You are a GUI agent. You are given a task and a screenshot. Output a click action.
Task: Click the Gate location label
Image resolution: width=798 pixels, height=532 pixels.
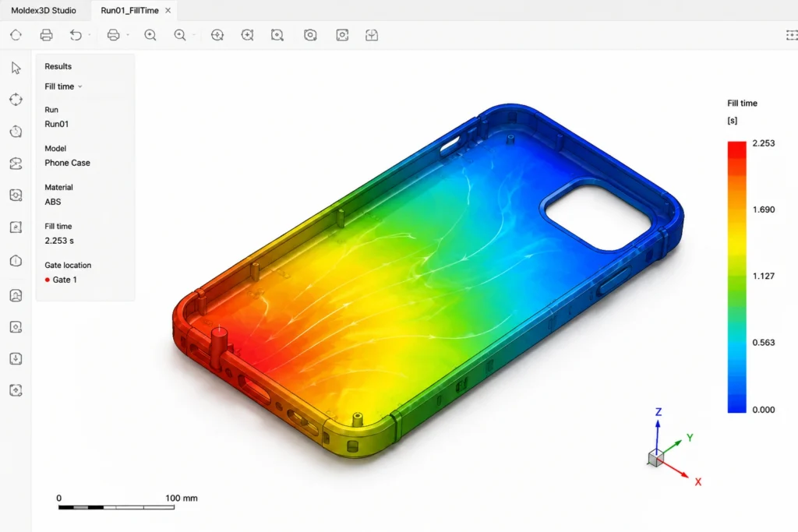(x=68, y=265)
